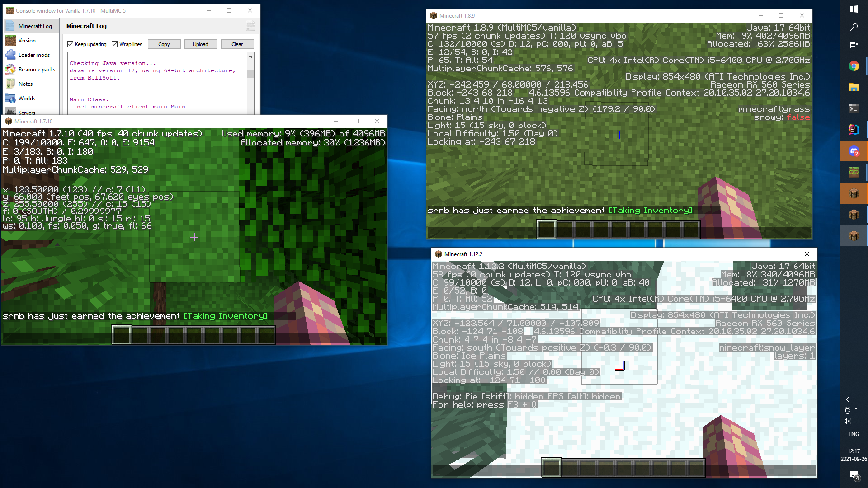
Task: Open Windows Start menu
Action: tap(854, 9)
